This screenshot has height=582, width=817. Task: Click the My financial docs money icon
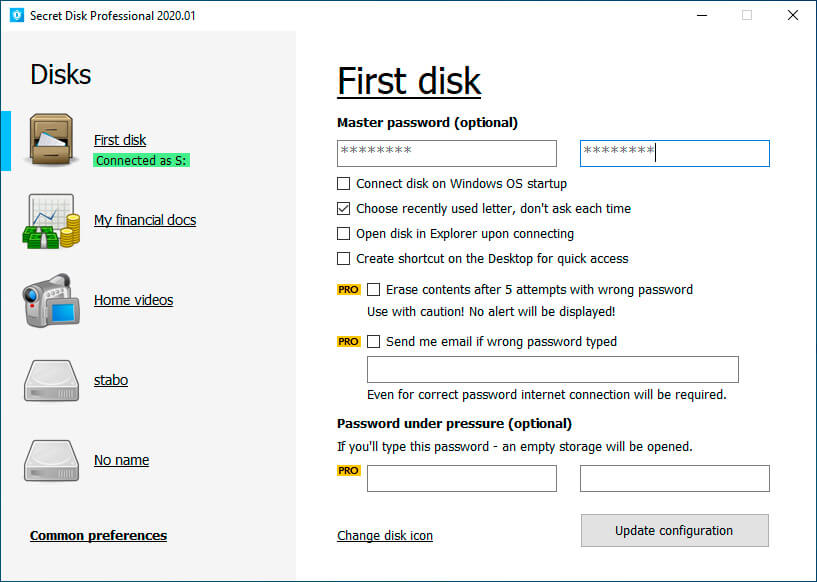tap(51, 221)
